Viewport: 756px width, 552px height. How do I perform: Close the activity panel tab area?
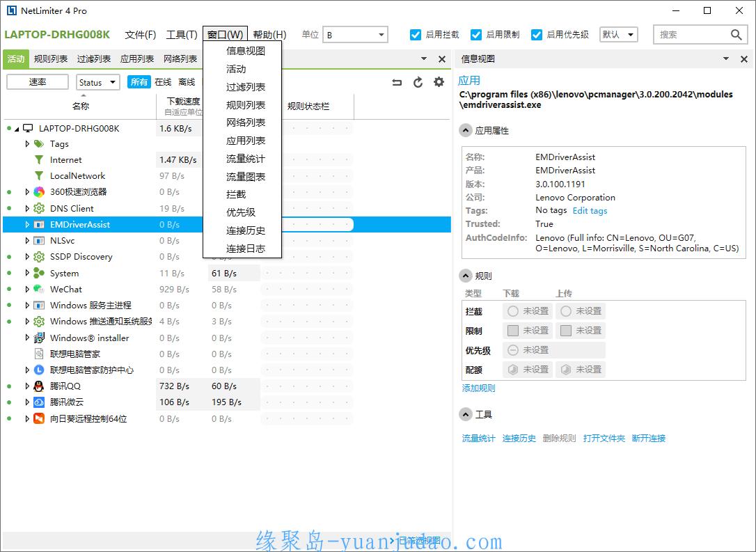(441, 58)
